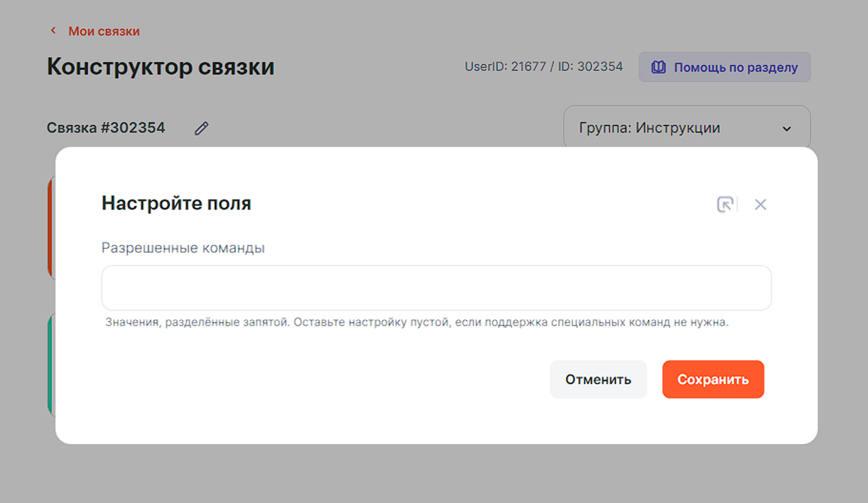Viewport: 868px width, 503px height.
Task: Click the Разрешенные команды field label
Action: (183, 248)
